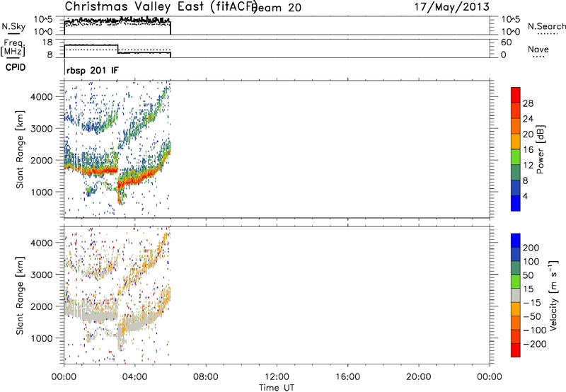Viewport: 566px width, 392px height.
Task: Click '1000' on the power panel range axis
Action: click(x=42, y=192)
